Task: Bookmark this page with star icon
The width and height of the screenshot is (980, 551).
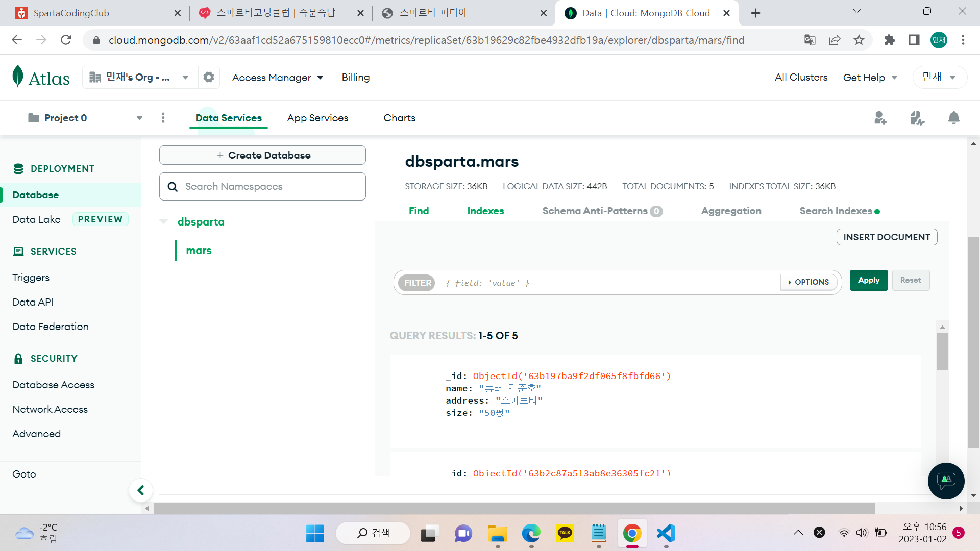Action: point(859,40)
